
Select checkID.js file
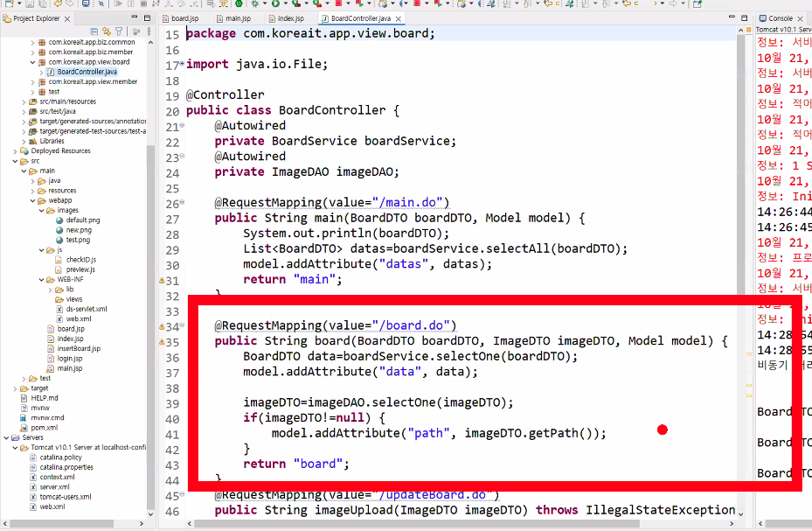(76, 260)
